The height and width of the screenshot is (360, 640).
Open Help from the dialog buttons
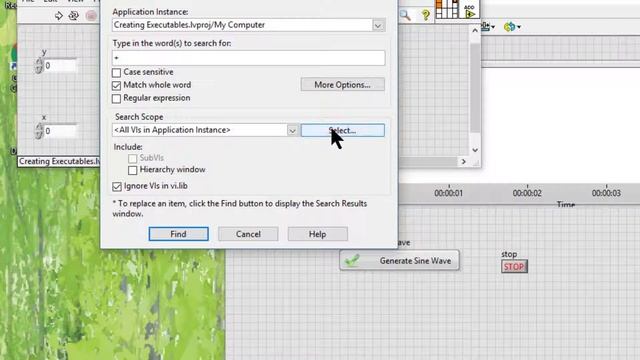pos(318,234)
